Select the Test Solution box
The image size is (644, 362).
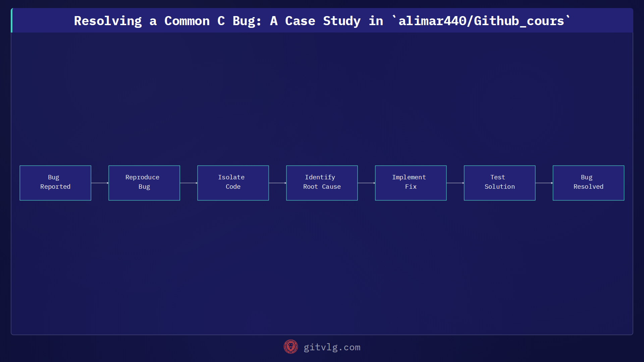pyautogui.click(x=500, y=183)
